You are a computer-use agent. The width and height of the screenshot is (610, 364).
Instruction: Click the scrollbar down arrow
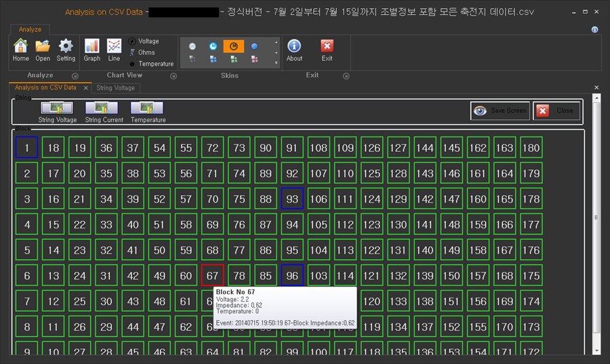coord(596,350)
